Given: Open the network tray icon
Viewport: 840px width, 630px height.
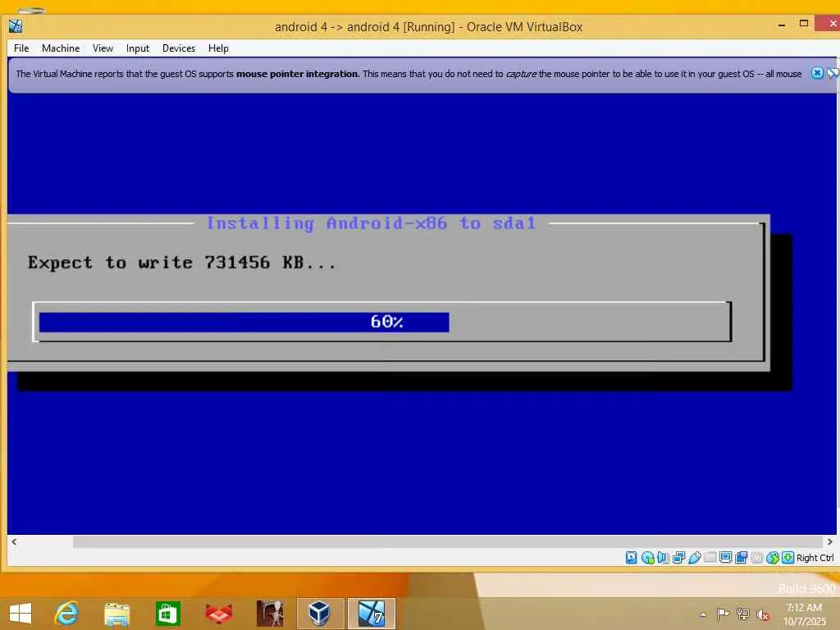Looking at the screenshot, I should (742, 614).
